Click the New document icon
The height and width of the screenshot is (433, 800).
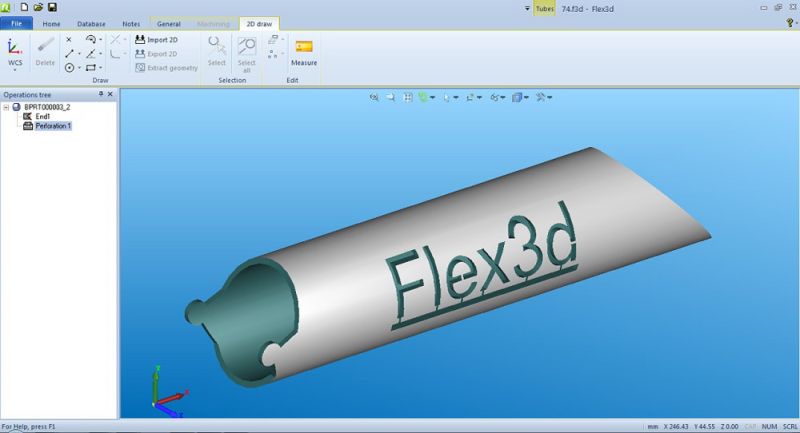pyautogui.click(x=24, y=7)
